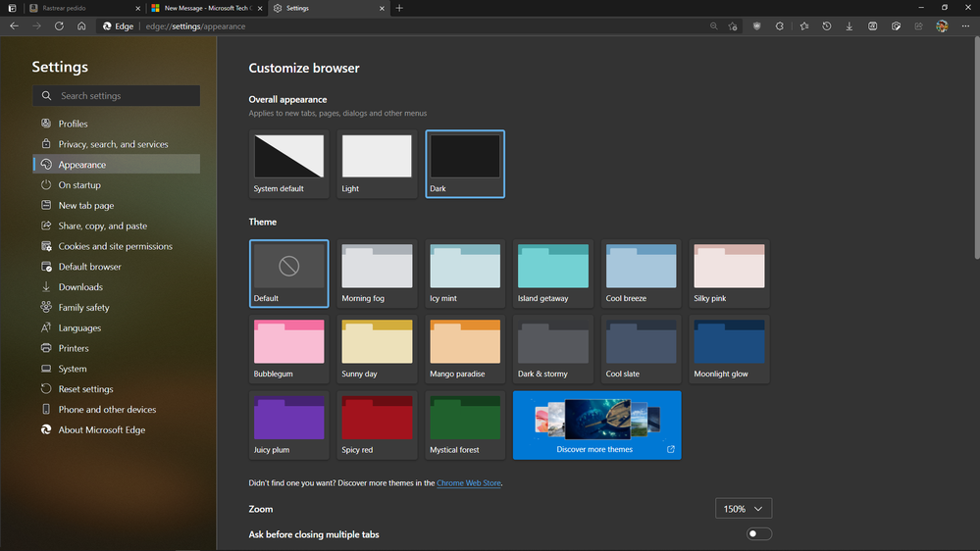The height and width of the screenshot is (551, 980).
Task: Click the uBlock shield extension icon
Action: (x=756, y=26)
